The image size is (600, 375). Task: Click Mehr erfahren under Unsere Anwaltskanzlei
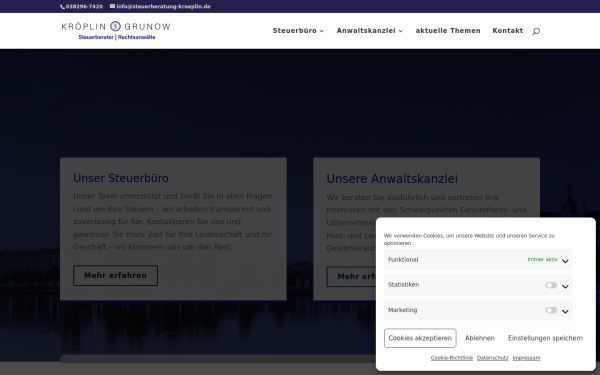coord(351,277)
